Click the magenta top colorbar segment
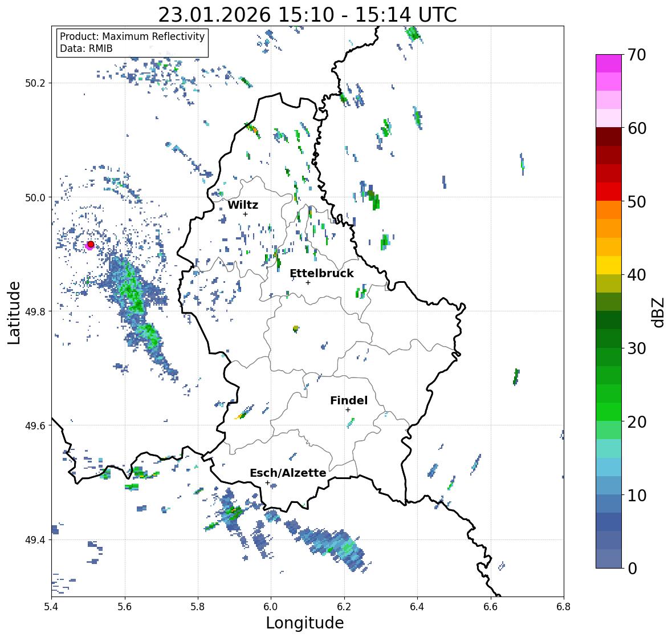The height and width of the screenshot is (637, 672). click(x=609, y=63)
